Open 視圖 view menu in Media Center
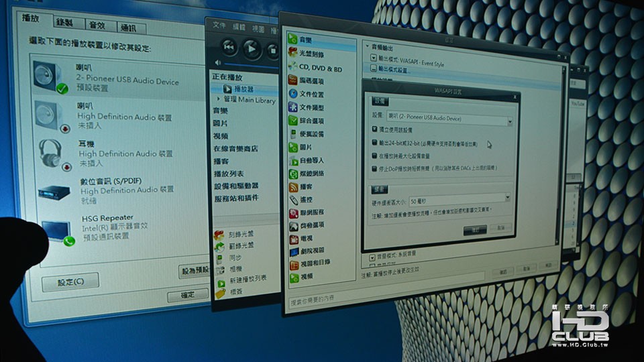The height and width of the screenshot is (362, 644). (x=258, y=29)
